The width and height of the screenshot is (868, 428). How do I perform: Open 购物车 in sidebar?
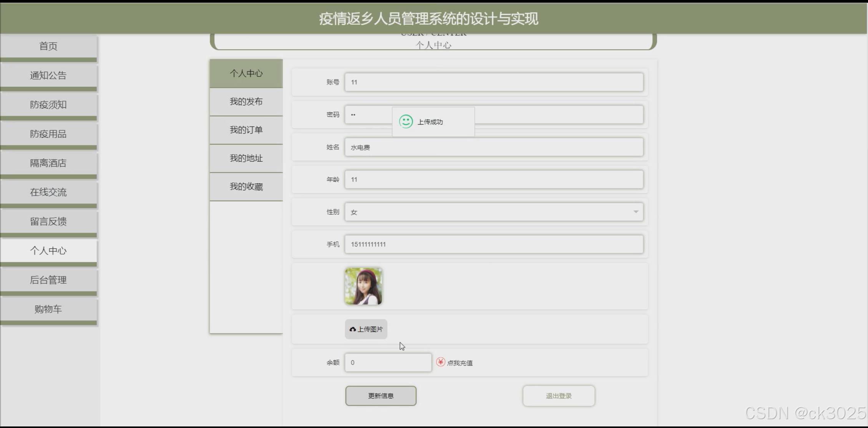[48, 309]
